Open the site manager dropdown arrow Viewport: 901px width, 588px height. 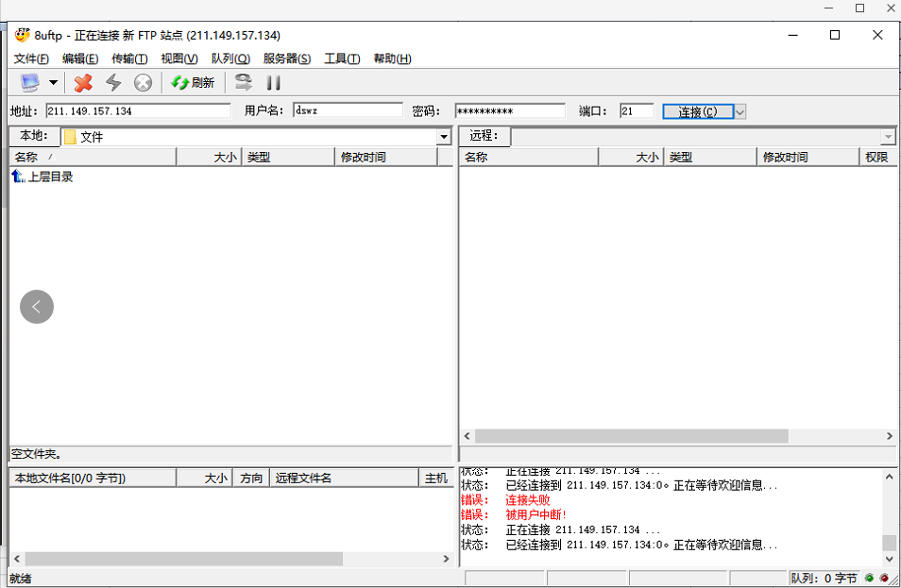coord(53,83)
